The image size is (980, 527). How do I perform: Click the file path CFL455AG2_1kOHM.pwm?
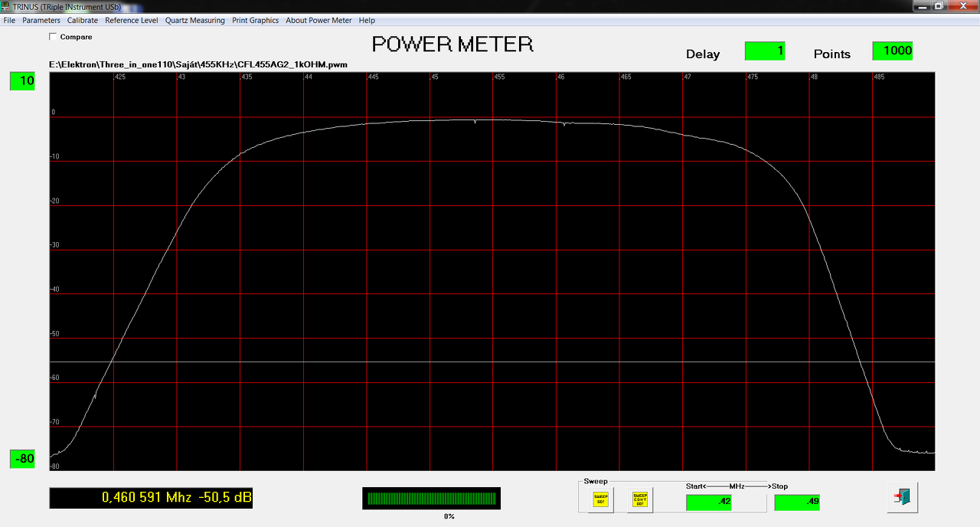tap(198, 65)
